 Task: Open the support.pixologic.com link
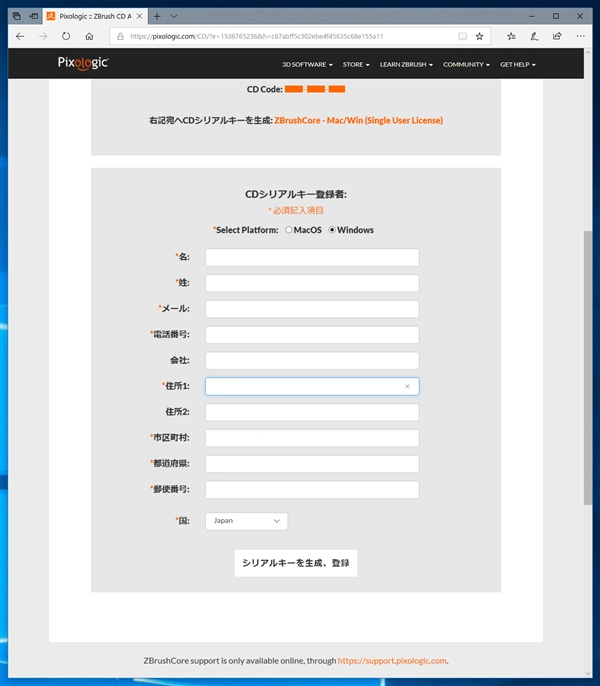pos(392,661)
